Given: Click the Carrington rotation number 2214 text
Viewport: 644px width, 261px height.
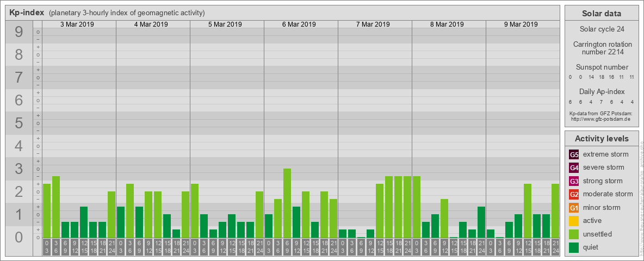Looking at the screenshot, I should pos(603,48).
